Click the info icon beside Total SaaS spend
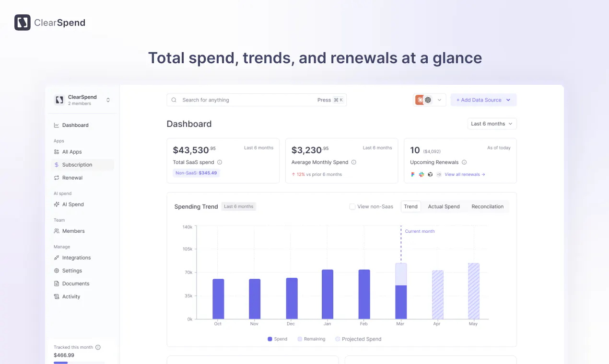The height and width of the screenshot is (364, 609). [220, 162]
